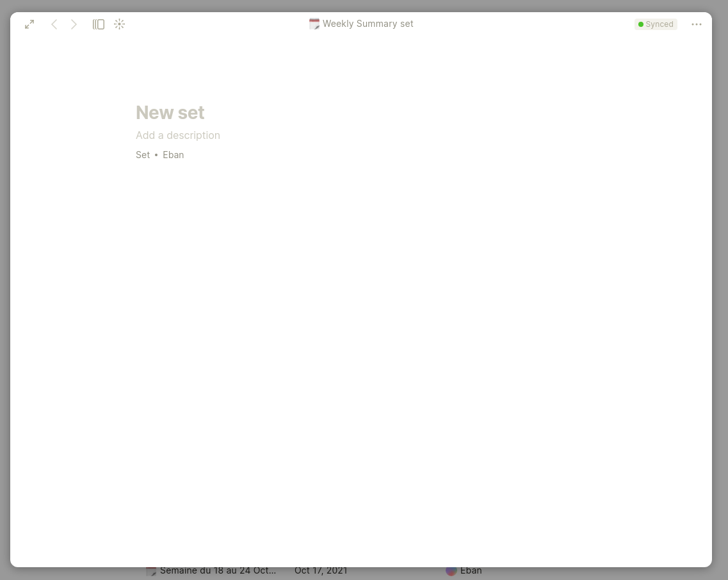The height and width of the screenshot is (580, 728).
Task: Go forward with the right arrow
Action: pos(74,24)
